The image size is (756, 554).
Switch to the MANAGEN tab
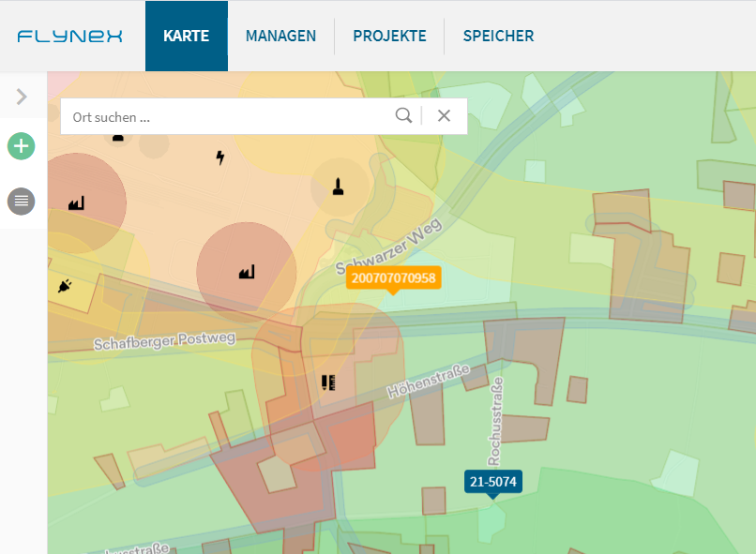280,36
